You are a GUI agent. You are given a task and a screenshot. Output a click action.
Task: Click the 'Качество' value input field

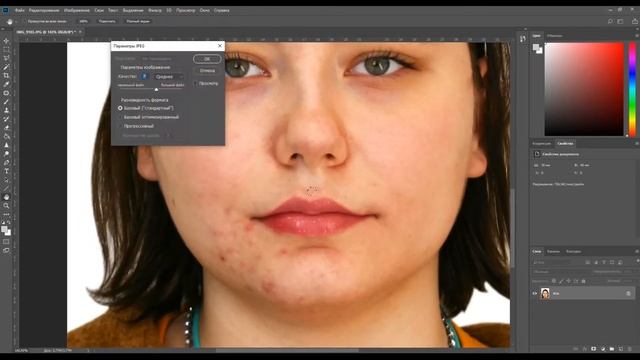[x=144, y=77]
